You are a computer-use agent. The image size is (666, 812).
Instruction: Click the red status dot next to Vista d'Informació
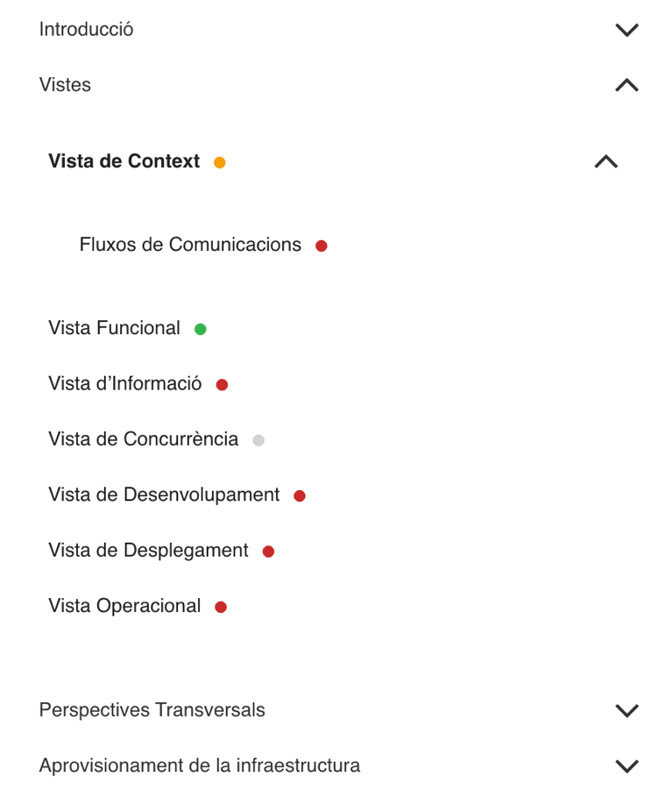222,384
